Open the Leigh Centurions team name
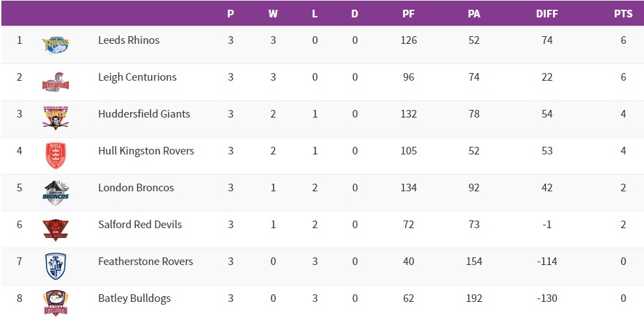The height and width of the screenshot is (320, 644). (x=137, y=77)
